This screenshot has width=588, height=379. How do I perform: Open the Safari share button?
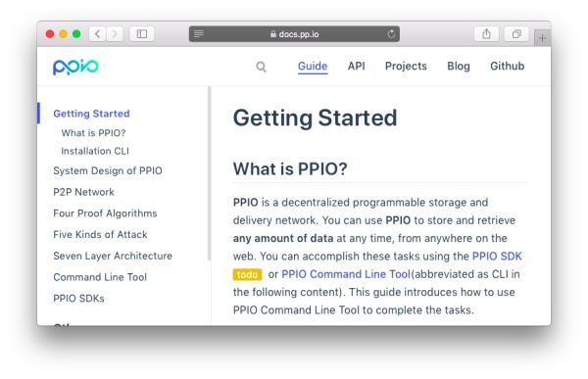(486, 34)
